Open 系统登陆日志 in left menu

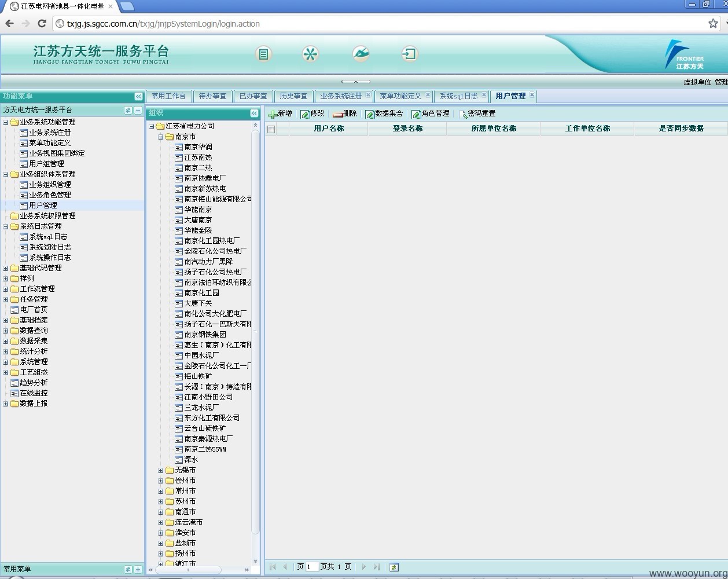(50, 247)
